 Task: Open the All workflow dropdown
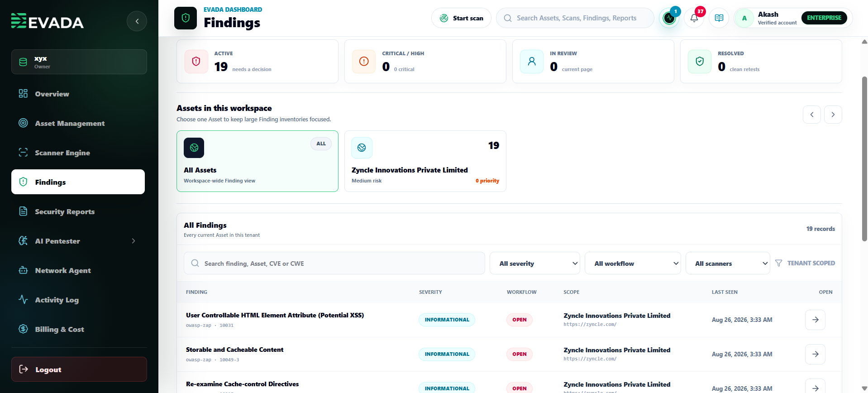633,263
